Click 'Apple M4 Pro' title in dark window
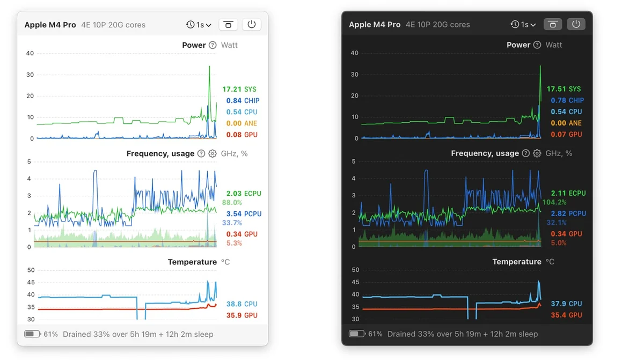The image size is (644, 362). tap(375, 24)
